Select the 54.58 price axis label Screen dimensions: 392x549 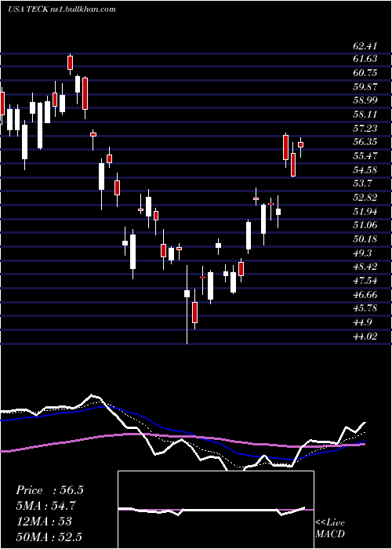click(365, 170)
